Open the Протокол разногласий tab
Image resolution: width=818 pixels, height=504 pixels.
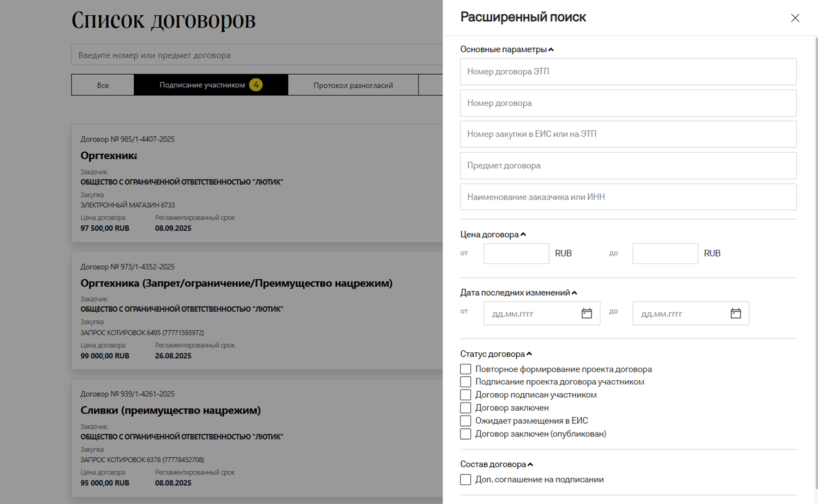tap(353, 85)
